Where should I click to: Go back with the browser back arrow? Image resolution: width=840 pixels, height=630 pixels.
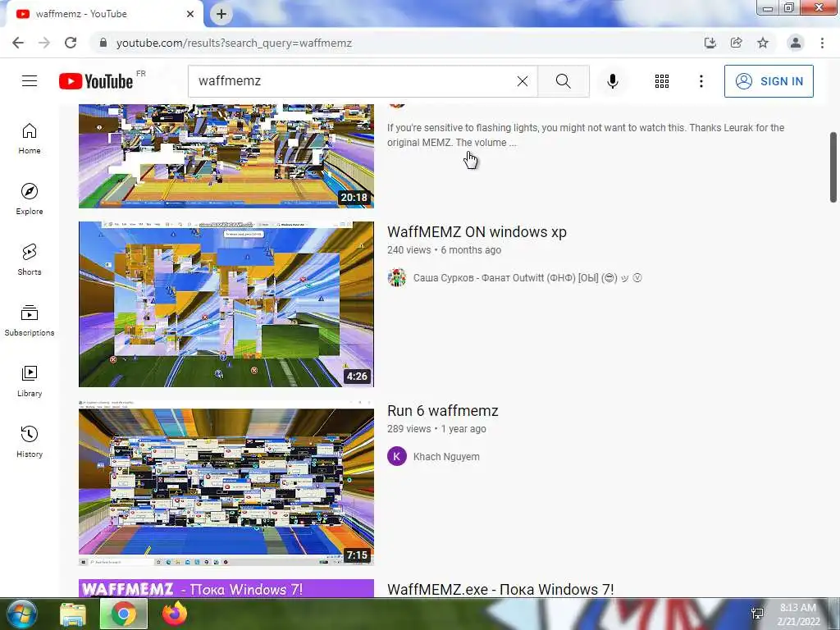click(x=18, y=43)
